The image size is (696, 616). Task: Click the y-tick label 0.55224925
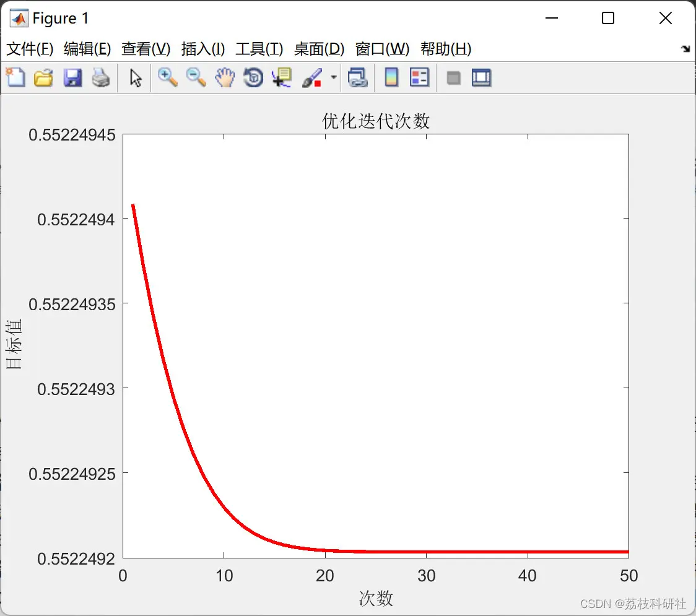72,474
